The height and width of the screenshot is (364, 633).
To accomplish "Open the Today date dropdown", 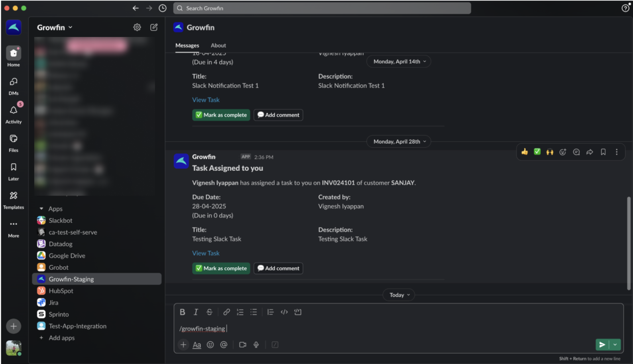I will (399, 295).
